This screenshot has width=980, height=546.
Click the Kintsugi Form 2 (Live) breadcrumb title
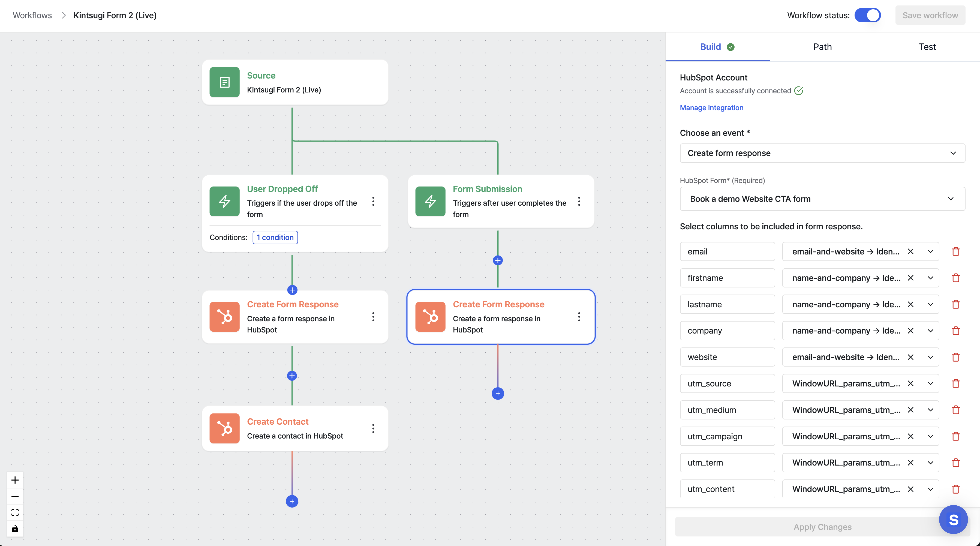tap(115, 15)
